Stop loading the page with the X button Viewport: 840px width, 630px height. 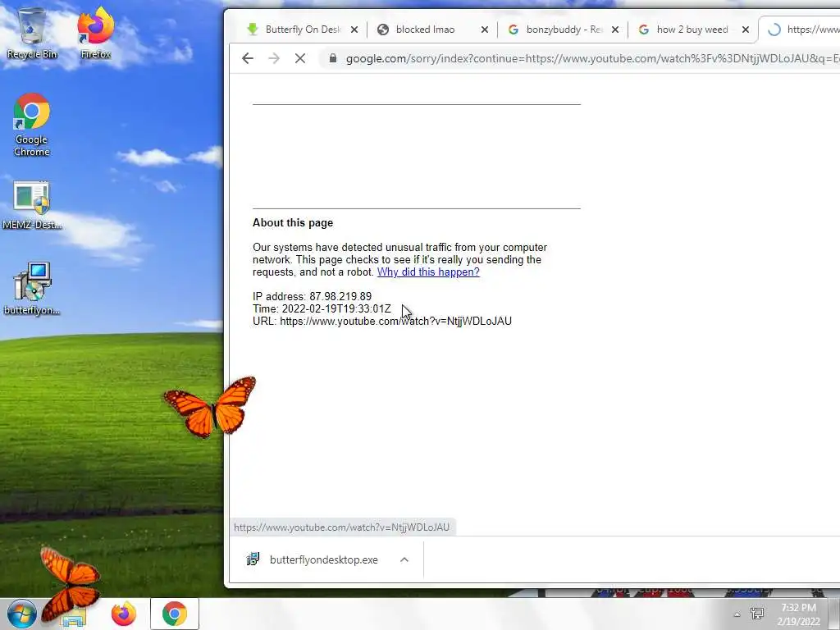click(x=300, y=58)
